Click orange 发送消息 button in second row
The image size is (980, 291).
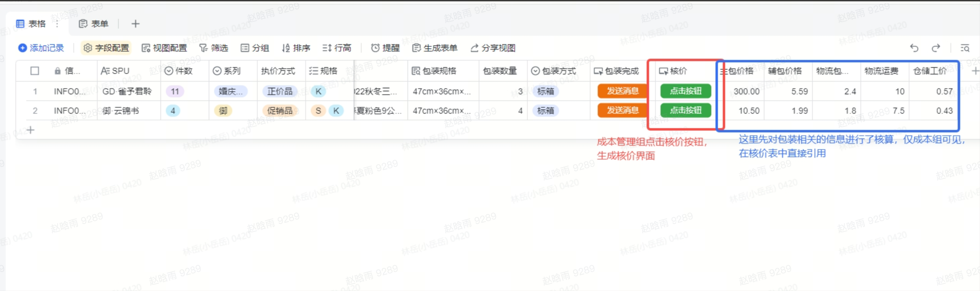tap(623, 111)
